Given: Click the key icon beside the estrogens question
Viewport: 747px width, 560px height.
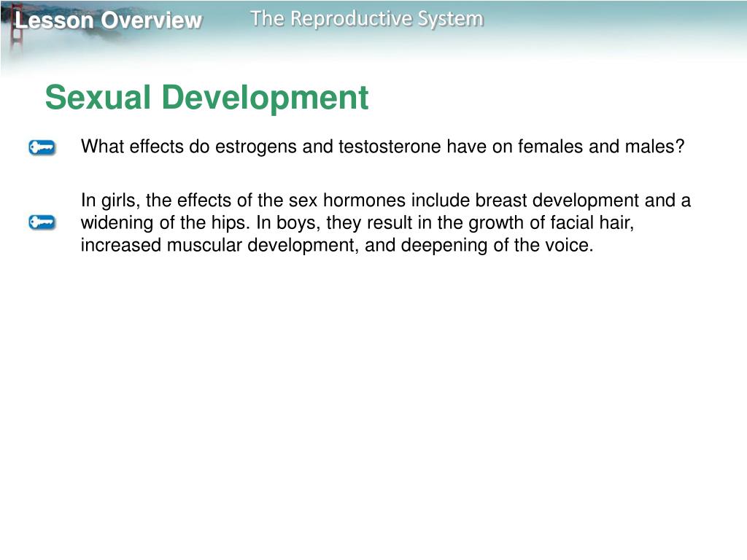Looking at the screenshot, I should coord(42,147).
